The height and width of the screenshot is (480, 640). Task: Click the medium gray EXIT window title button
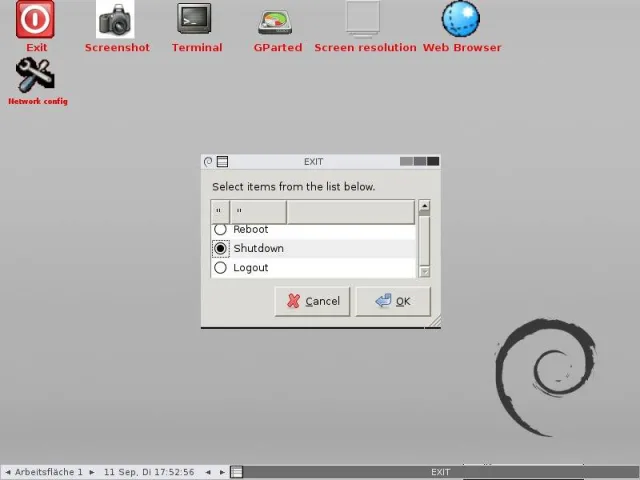click(x=420, y=161)
